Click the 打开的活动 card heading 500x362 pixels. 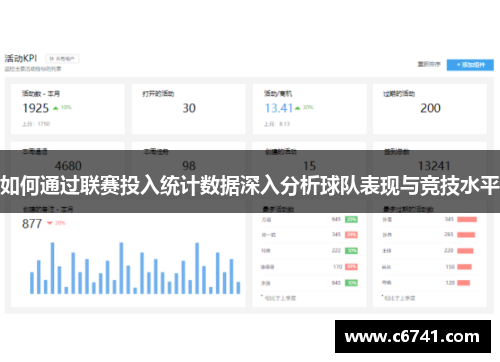(x=158, y=94)
